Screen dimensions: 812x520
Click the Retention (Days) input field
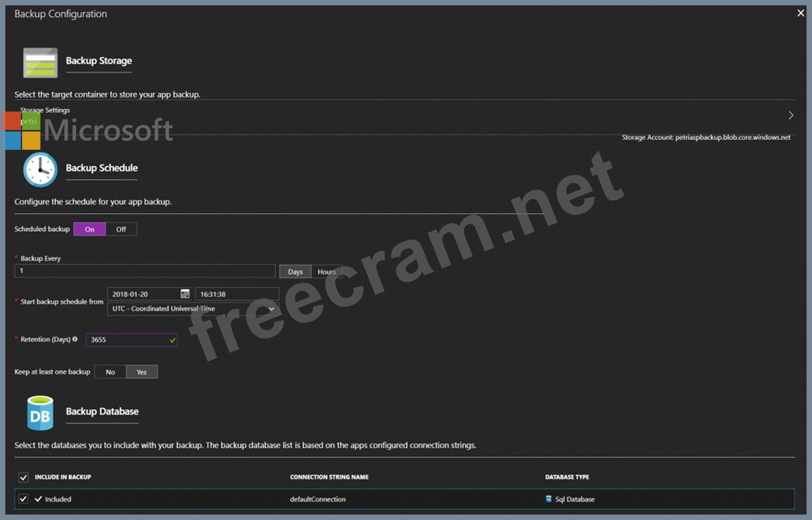128,340
